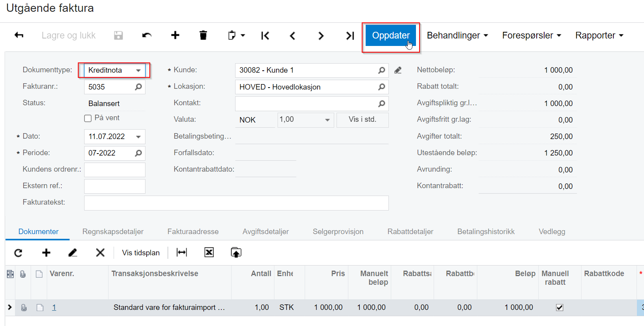
Task: Click the pencil icon beside Kunde field
Action: (x=398, y=70)
